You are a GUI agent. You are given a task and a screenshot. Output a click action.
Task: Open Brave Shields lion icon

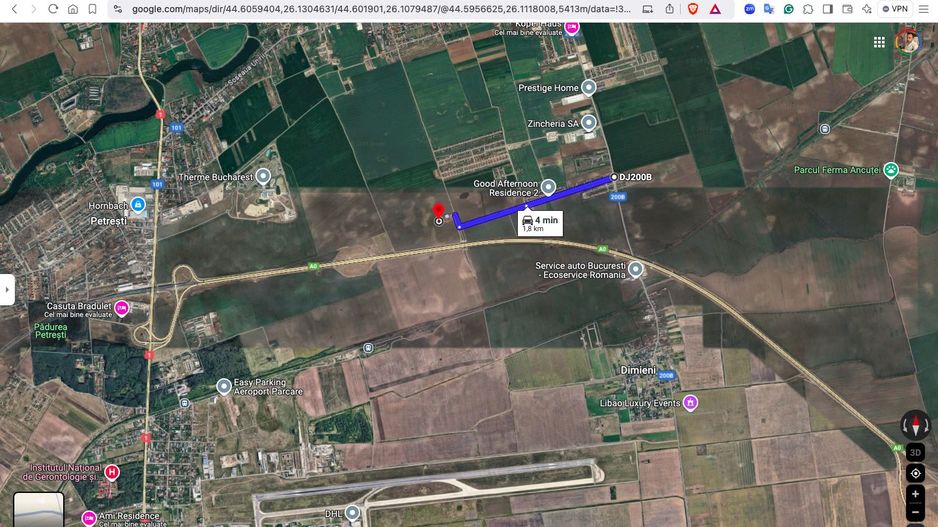click(x=693, y=9)
